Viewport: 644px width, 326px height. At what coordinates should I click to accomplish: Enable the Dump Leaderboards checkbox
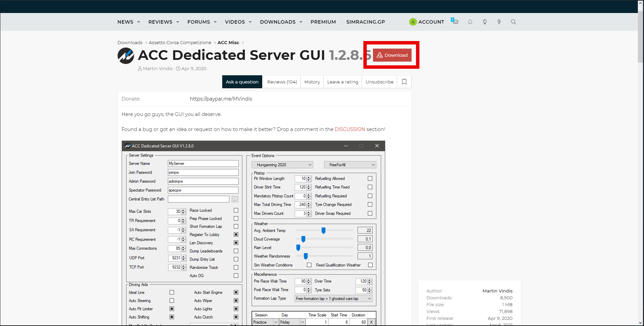click(236, 251)
